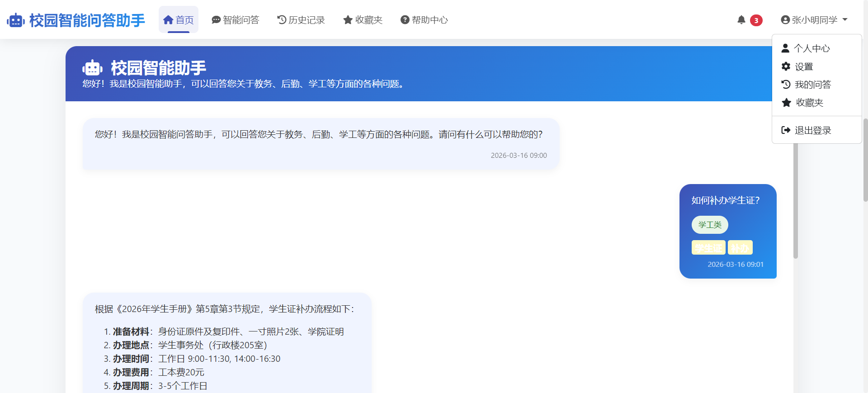Click the star icon beside navbar 收藏夹
This screenshot has width=868, height=393.
[x=348, y=20]
